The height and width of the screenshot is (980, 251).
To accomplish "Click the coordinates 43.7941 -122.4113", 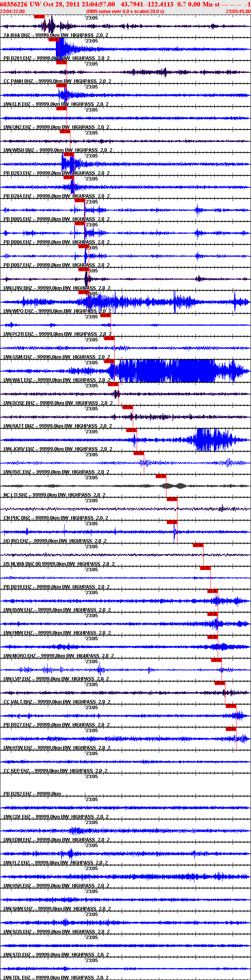I will [x=147, y=4].
